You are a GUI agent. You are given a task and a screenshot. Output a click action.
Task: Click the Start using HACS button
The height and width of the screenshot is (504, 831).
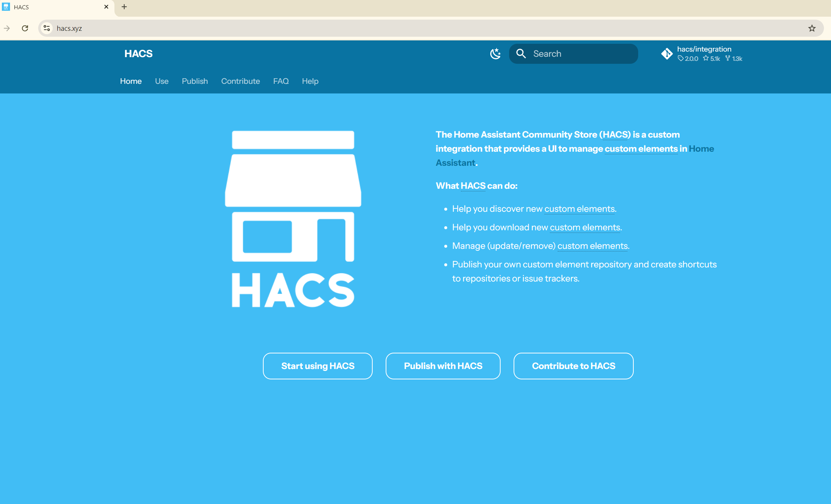pyautogui.click(x=318, y=366)
